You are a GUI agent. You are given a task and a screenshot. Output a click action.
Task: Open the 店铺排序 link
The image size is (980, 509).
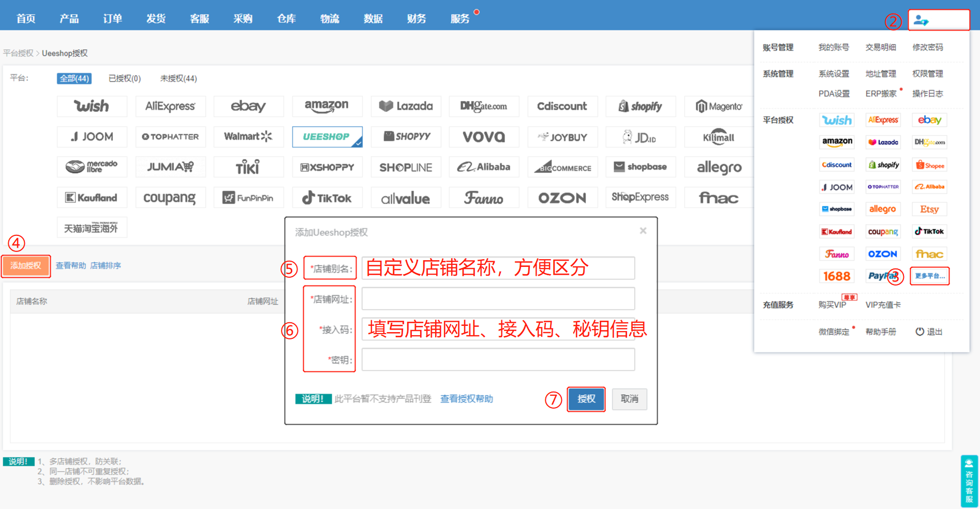pos(106,265)
